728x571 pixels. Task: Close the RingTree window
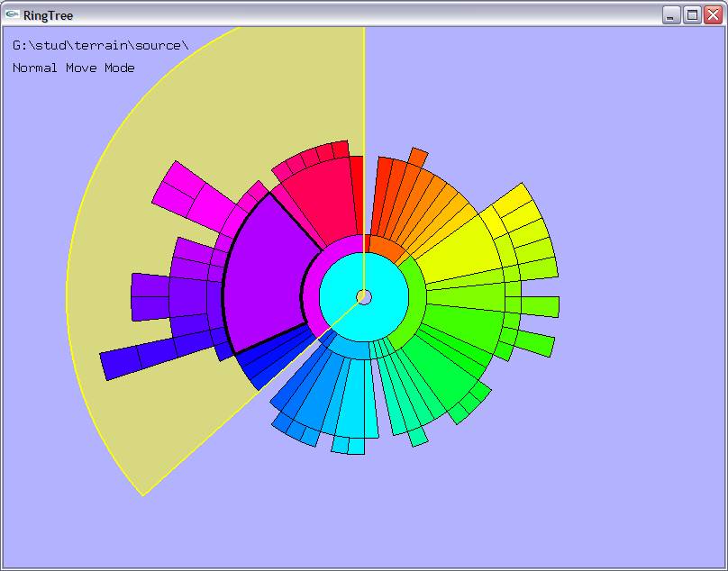713,15
